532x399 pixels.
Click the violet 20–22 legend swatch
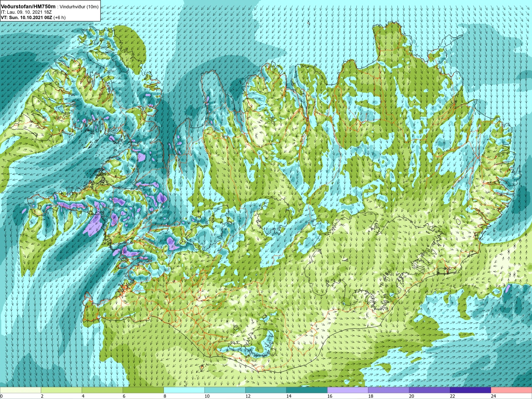point(430,390)
